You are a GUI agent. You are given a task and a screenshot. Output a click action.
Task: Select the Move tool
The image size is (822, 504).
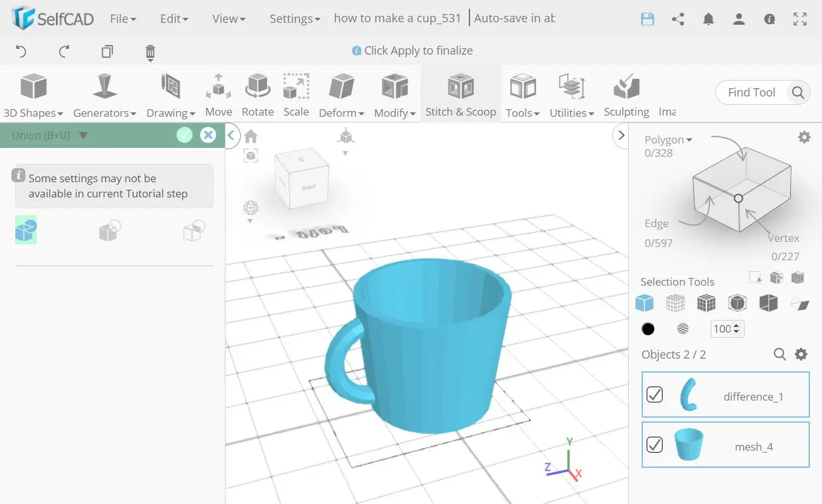219,95
